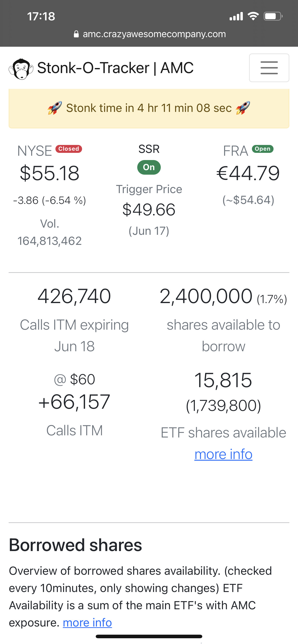Click the NYSE Closed status badge

point(69,149)
